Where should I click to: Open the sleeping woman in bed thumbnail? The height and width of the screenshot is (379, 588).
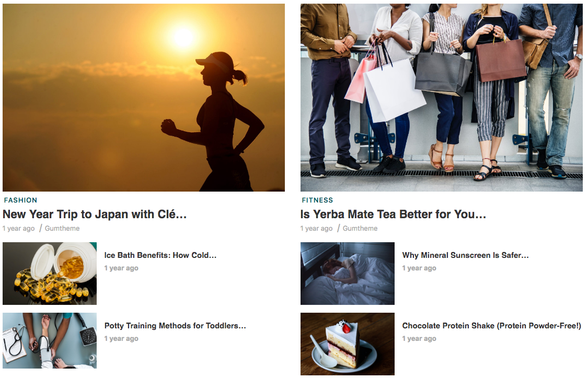click(x=347, y=274)
